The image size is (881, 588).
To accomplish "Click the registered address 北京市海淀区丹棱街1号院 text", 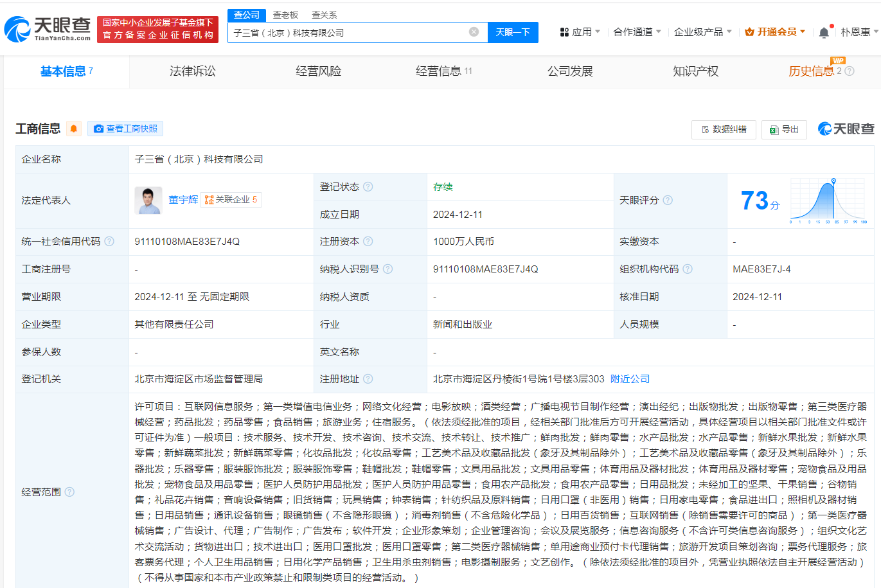I will coord(519,379).
